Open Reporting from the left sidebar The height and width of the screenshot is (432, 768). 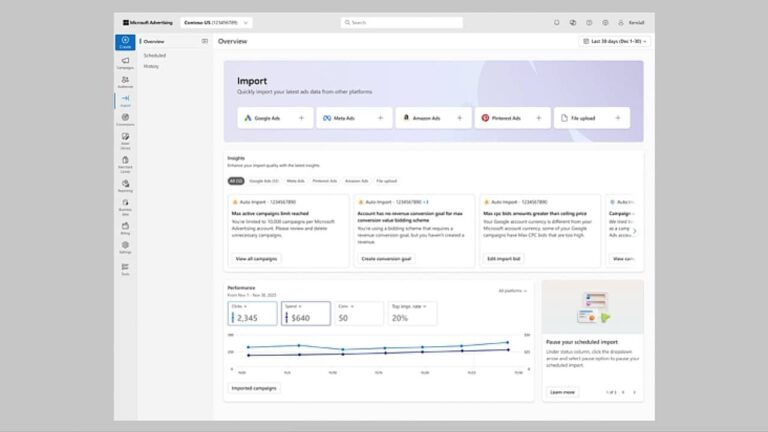(x=125, y=186)
